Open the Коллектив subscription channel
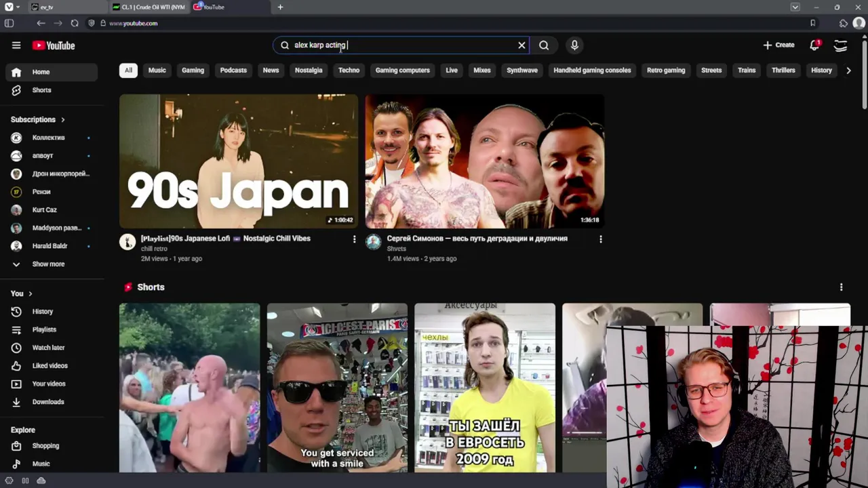 coord(52,138)
